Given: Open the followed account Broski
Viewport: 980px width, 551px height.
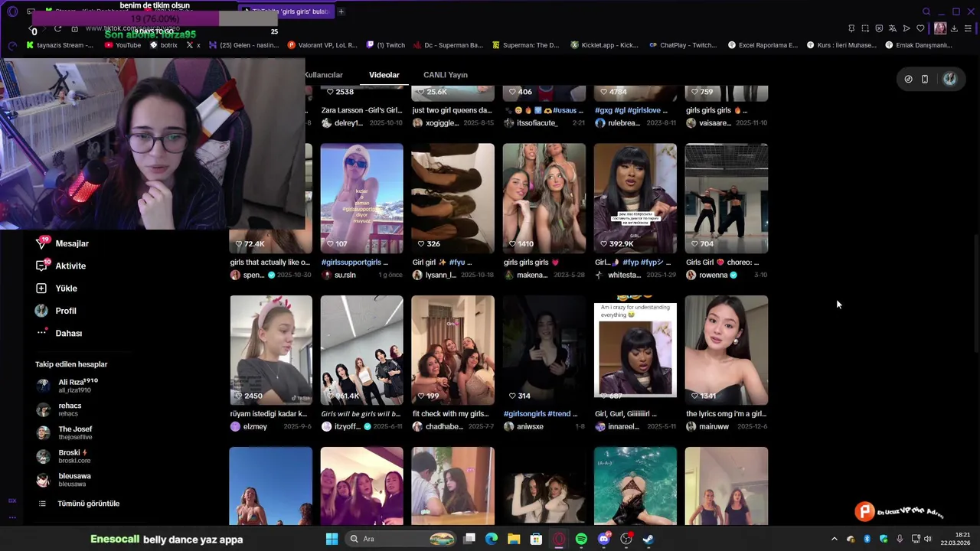Looking at the screenshot, I should click(64, 456).
